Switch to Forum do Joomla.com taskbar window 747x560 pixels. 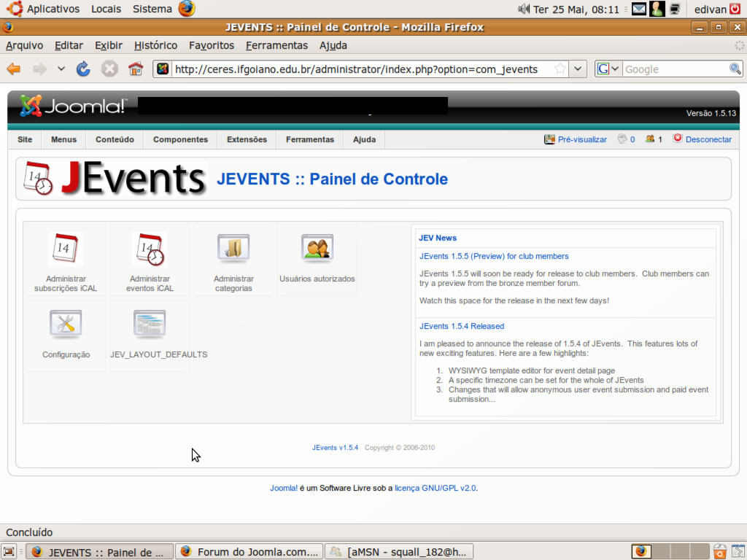coord(249,551)
